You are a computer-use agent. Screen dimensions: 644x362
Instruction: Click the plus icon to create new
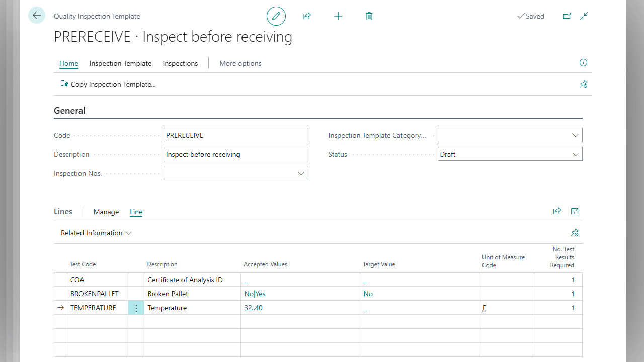[338, 16]
